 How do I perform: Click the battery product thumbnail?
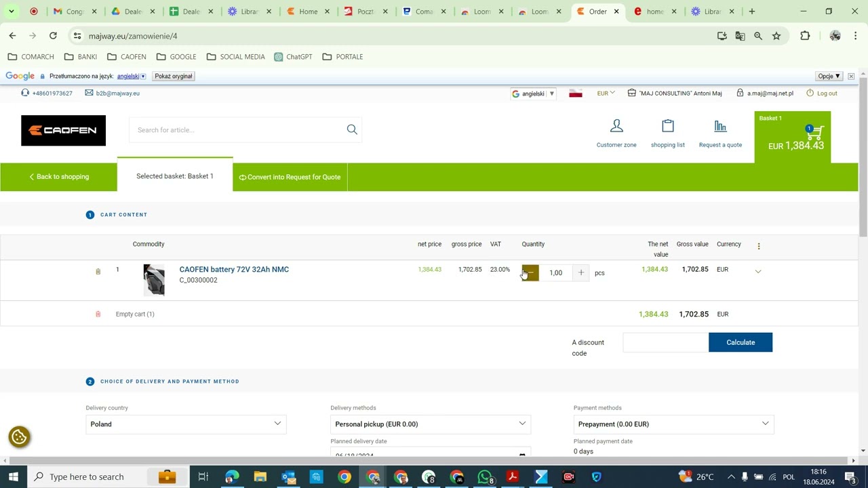[x=154, y=280]
